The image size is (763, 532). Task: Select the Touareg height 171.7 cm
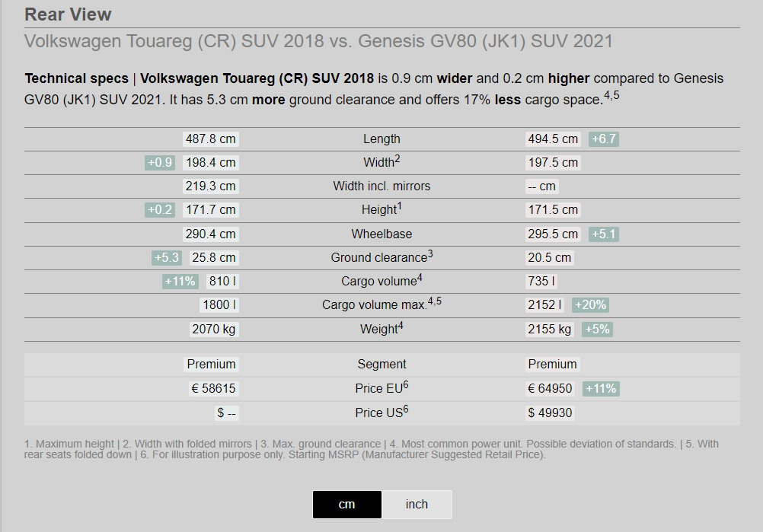[x=211, y=209]
